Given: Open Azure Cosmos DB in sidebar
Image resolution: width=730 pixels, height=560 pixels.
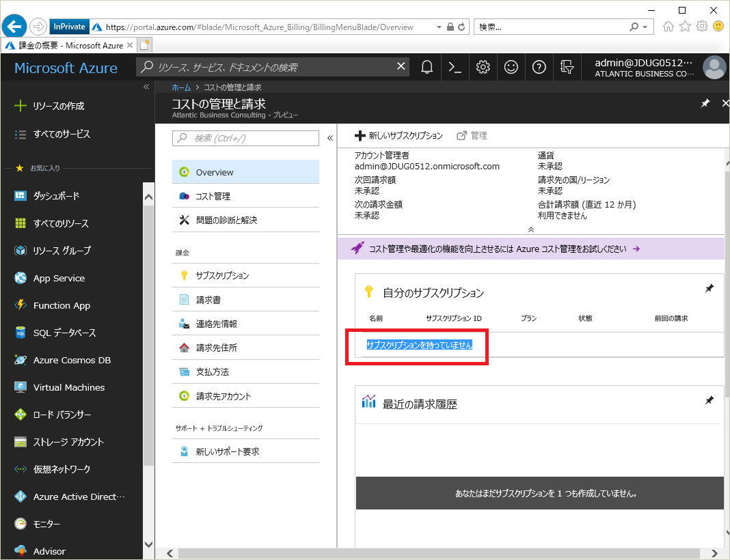Looking at the screenshot, I should [x=72, y=360].
